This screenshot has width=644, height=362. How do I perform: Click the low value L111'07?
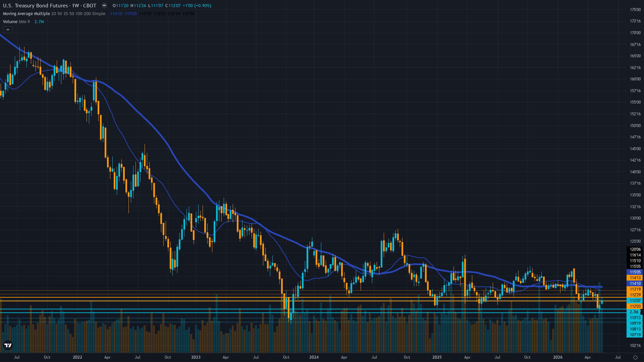156,6
